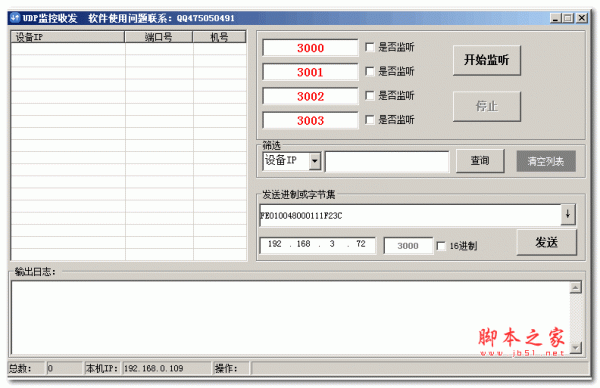Focus the port field showing 3000 in red
This screenshot has height=388, width=600.
point(310,48)
